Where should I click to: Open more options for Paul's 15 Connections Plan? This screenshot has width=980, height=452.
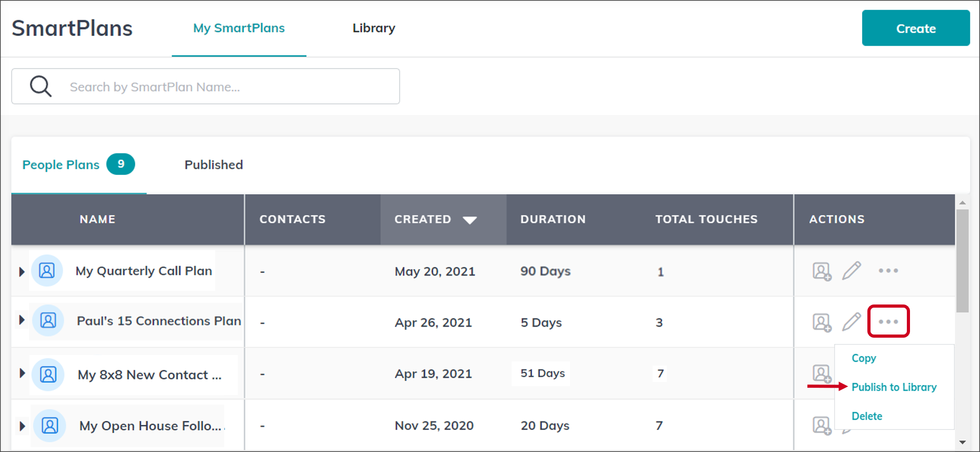tap(888, 321)
